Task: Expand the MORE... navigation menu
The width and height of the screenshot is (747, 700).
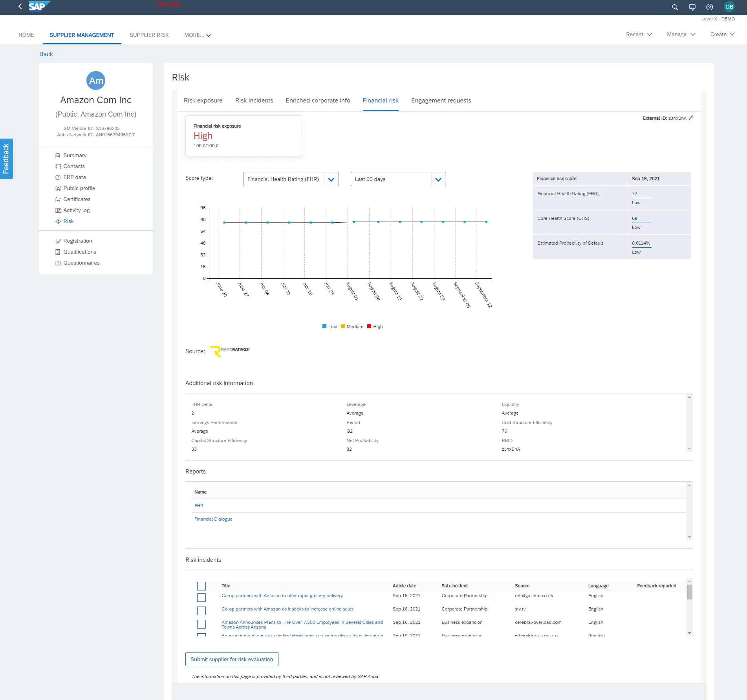Action: pos(198,35)
